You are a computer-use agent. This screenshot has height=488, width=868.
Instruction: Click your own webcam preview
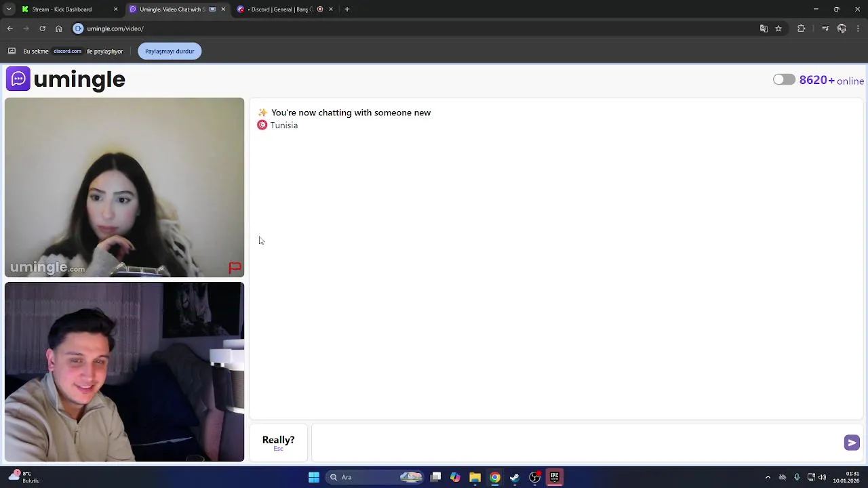click(x=124, y=372)
